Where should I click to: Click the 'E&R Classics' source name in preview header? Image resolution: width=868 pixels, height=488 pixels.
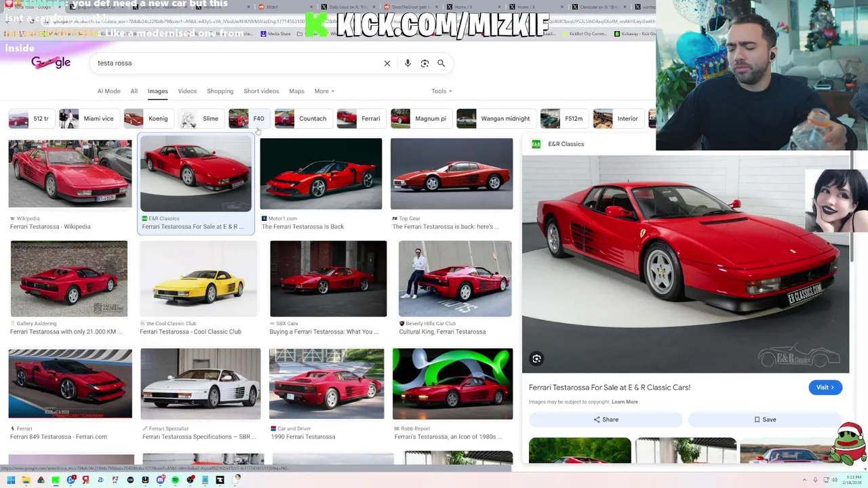566,144
